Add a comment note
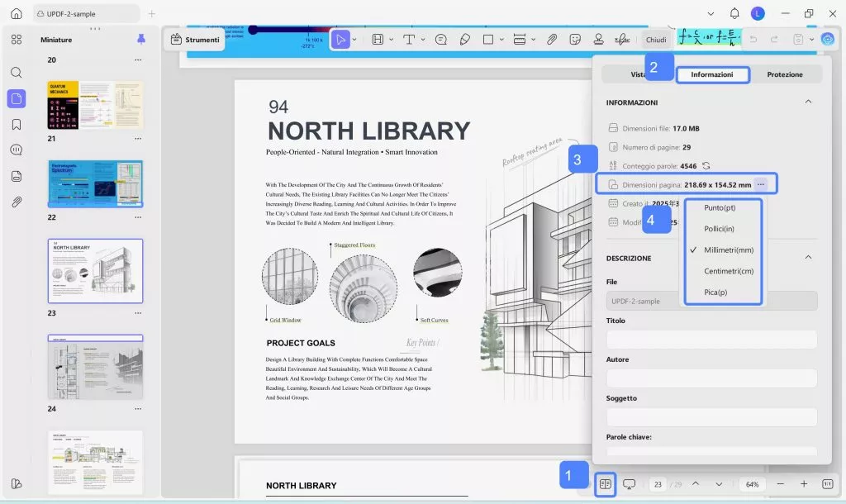The image size is (846, 504). click(x=441, y=40)
